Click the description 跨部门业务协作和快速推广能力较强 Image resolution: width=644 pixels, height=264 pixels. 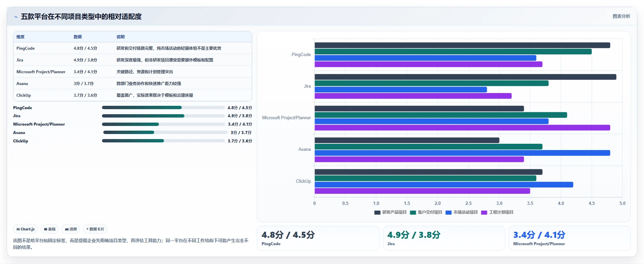149,84
